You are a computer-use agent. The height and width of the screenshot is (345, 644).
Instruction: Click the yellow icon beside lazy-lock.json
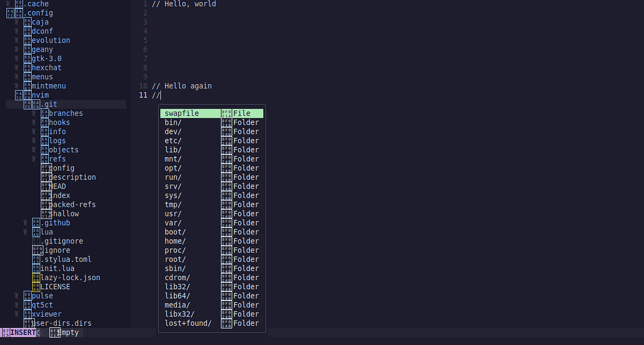(35, 277)
